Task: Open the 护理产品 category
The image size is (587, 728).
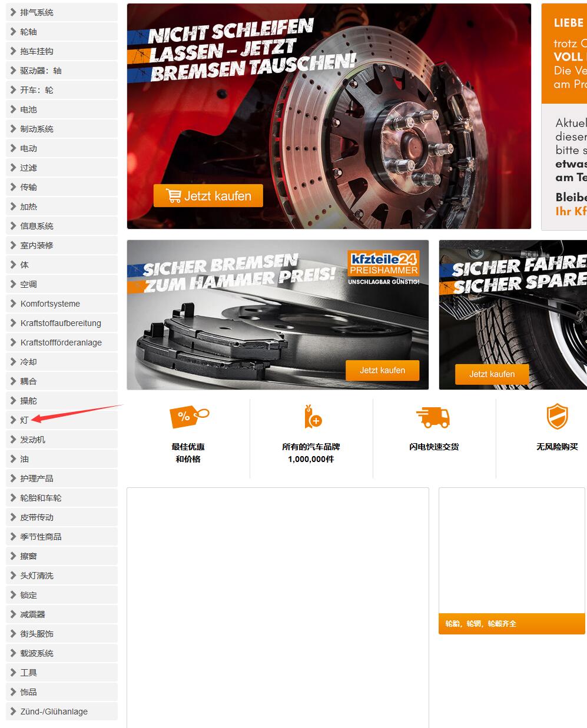Action: (x=61, y=478)
